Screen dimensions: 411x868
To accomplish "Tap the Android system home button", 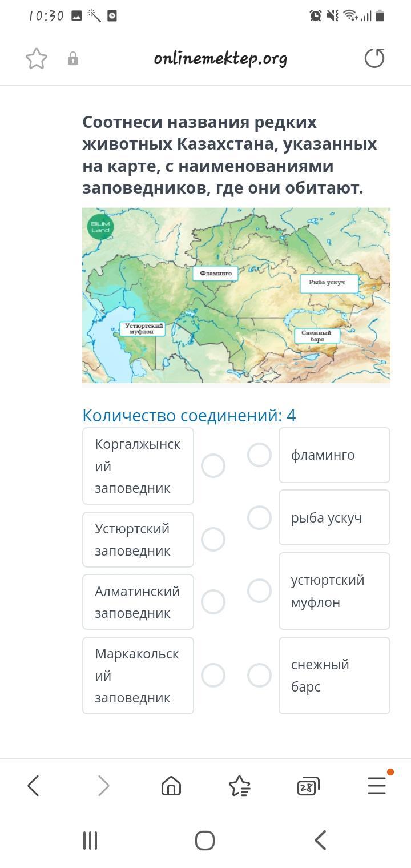I will (x=205, y=841).
